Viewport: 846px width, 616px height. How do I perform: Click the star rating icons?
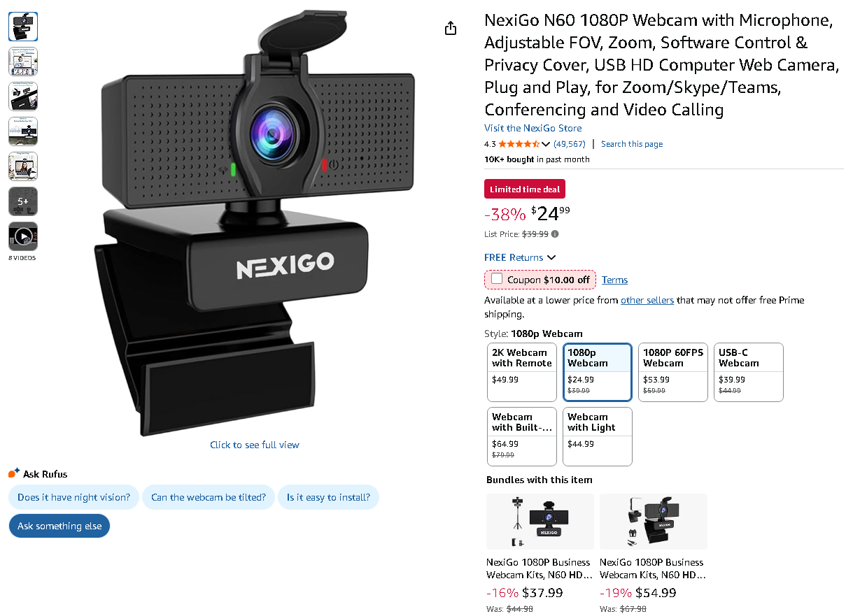pos(519,144)
